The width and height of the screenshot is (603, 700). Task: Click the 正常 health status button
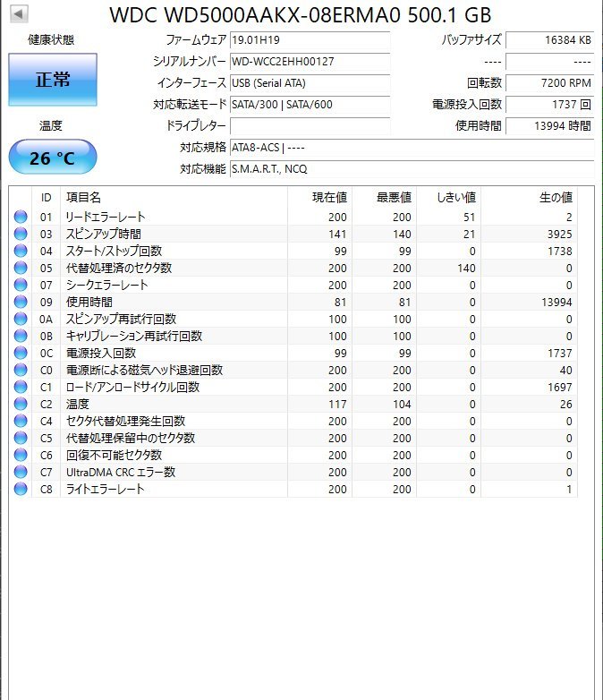53,80
